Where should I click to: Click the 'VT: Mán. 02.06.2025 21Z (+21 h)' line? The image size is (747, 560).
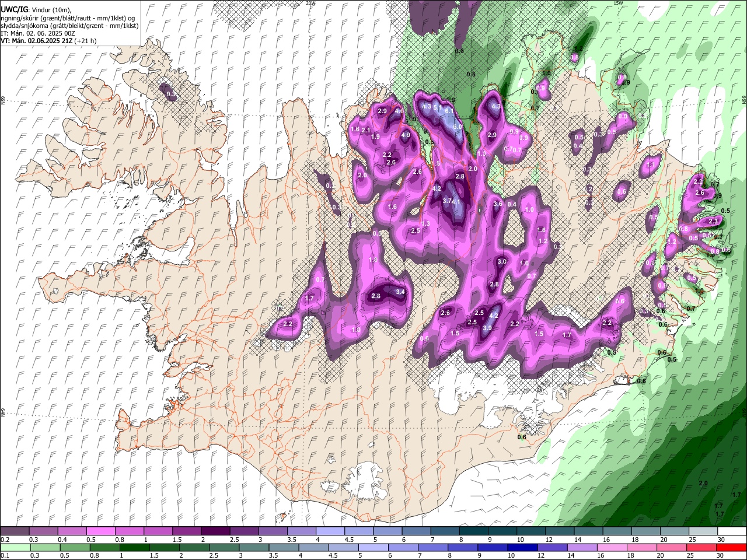click(x=48, y=41)
